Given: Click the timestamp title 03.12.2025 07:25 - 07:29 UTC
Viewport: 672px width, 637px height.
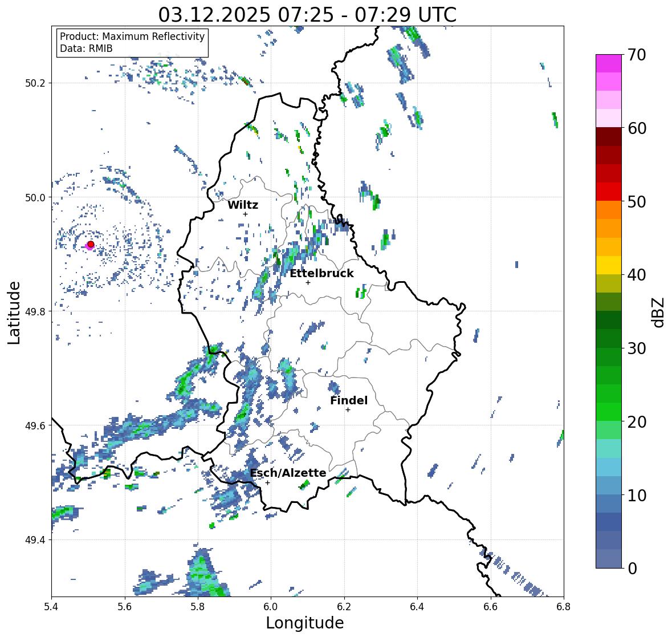Looking at the screenshot, I should (307, 15).
